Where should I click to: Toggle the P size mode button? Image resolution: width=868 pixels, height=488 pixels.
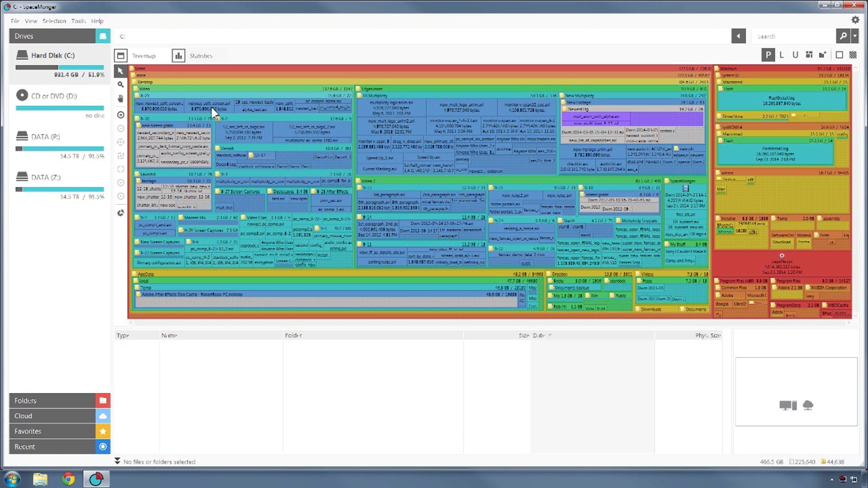click(x=768, y=55)
